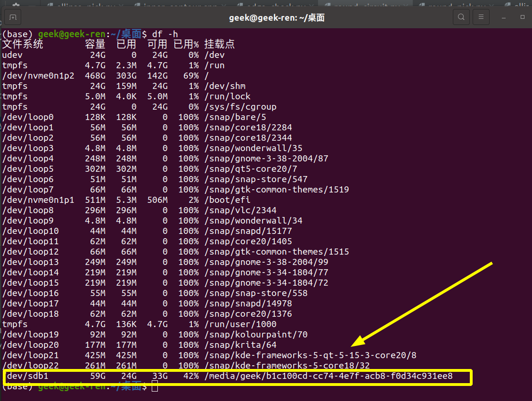Click the 挂载点 column header
The width and height of the screenshot is (532, 401).
click(x=220, y=44)
